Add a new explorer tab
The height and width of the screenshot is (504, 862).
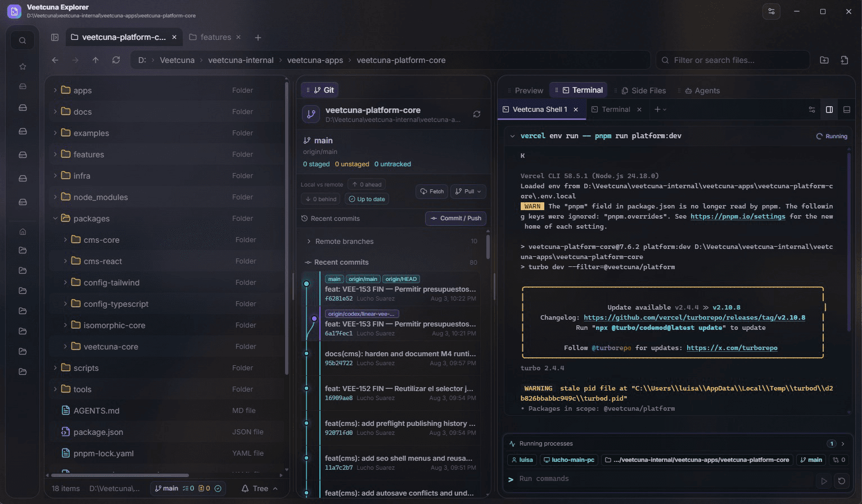pos(258,38)
